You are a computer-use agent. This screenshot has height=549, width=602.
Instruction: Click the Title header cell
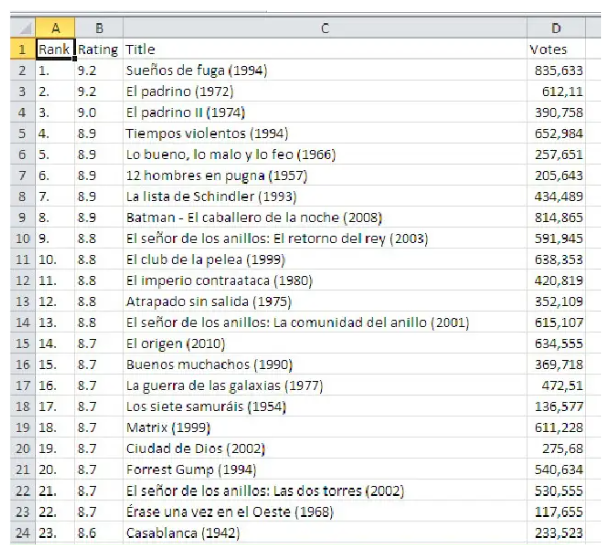[x=324, y=49]
